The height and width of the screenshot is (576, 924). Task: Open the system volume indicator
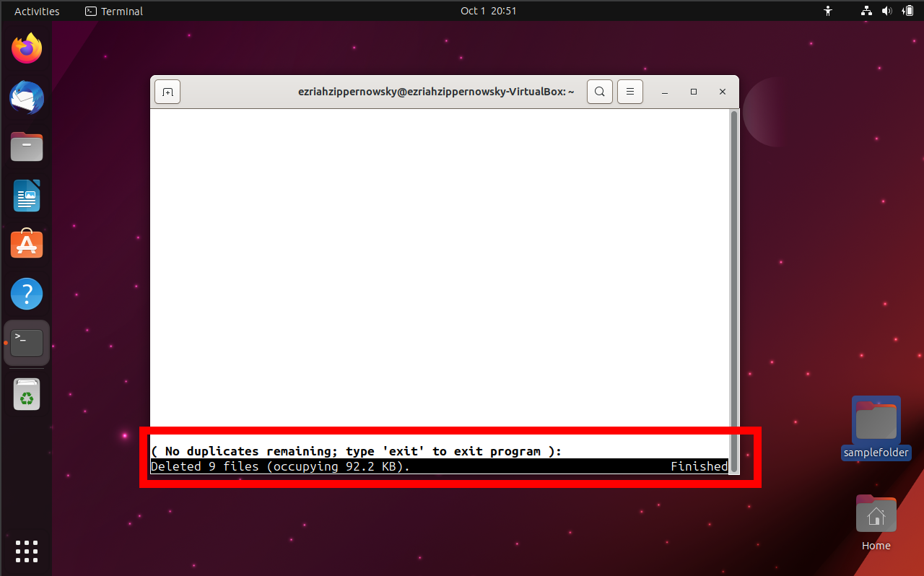(887, 11)
